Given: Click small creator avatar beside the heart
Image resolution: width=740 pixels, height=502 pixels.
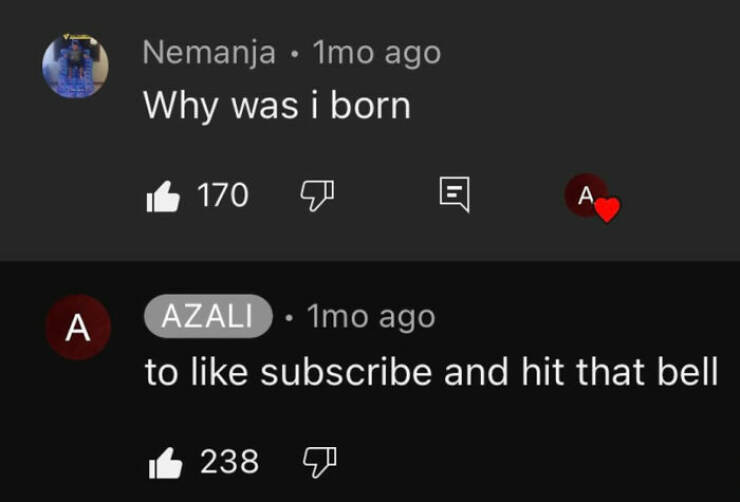Looking at the screenshot, I should [x=585, y=195].
